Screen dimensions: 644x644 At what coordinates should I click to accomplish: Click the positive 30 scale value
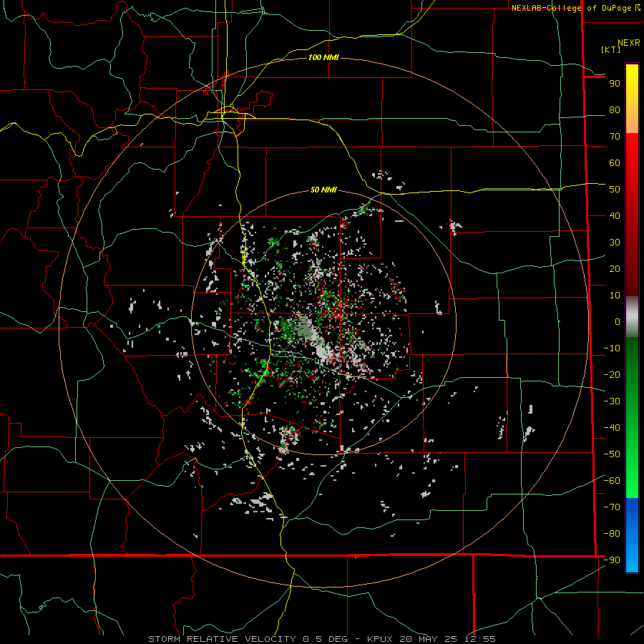pos(615,243)
